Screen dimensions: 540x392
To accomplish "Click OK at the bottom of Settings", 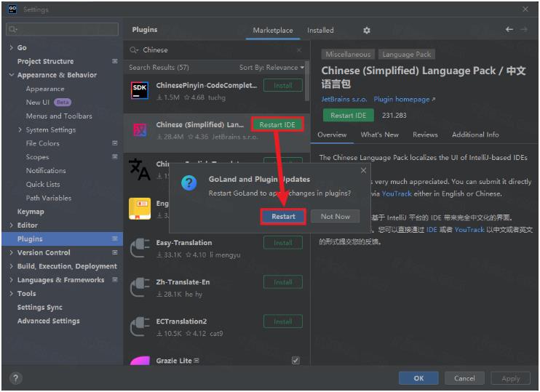I will coord(418,378).
